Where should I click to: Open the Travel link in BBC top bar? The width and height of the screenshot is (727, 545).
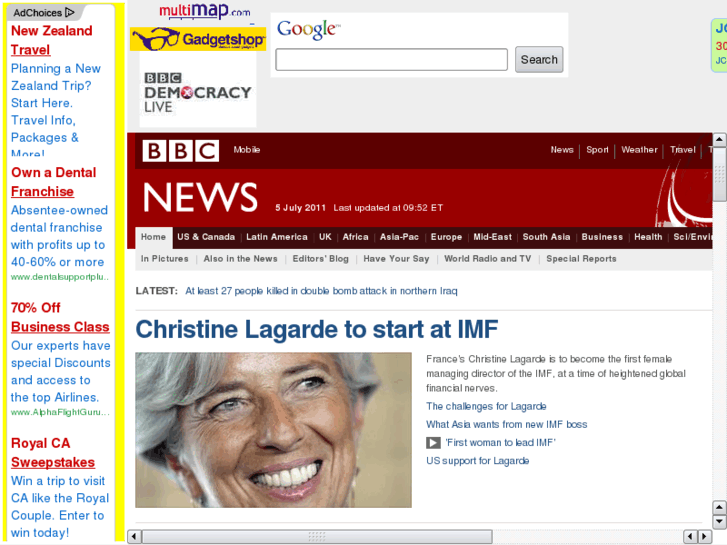[682, 150]
